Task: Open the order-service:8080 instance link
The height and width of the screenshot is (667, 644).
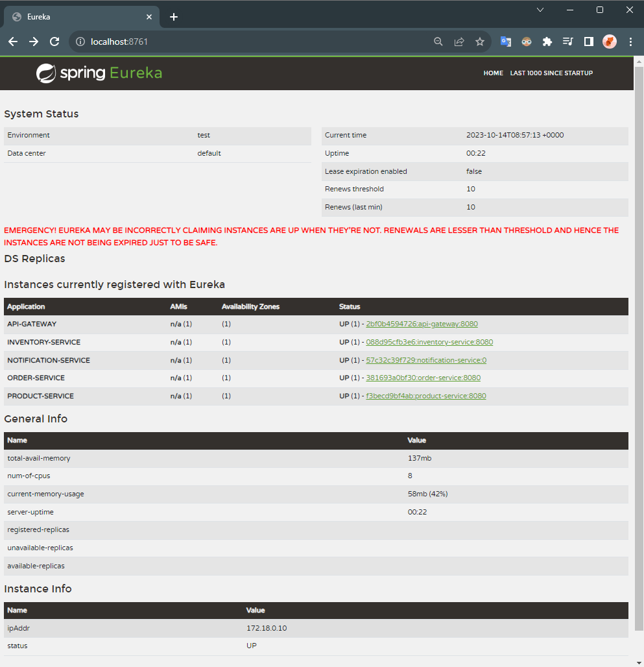Action: click(x=423, y=378)
